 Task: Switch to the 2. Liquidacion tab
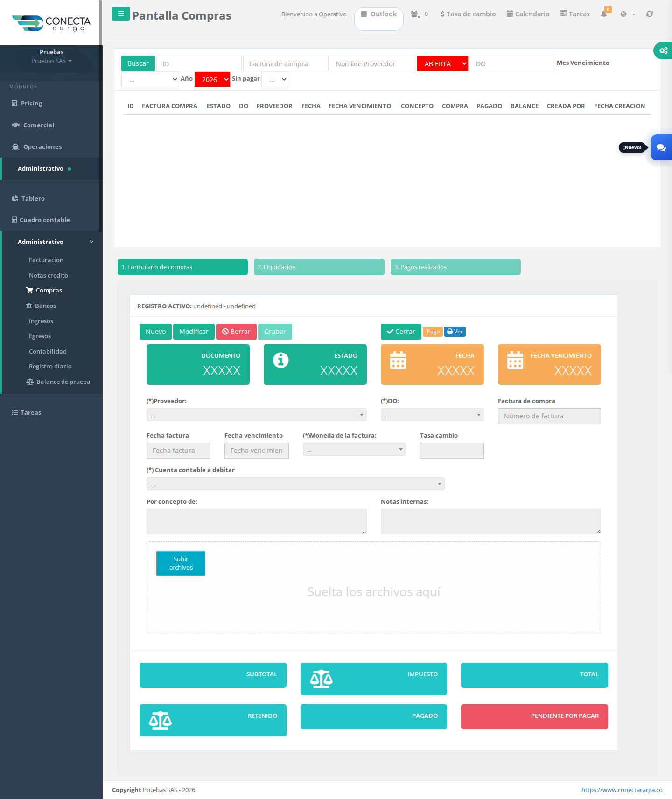(319, 267)
